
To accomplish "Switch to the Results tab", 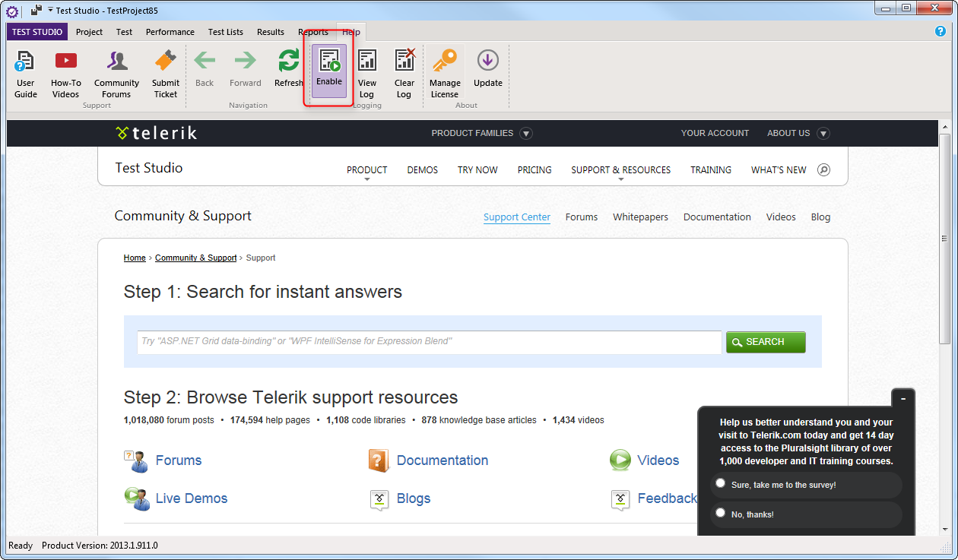I will coord(271,32).
